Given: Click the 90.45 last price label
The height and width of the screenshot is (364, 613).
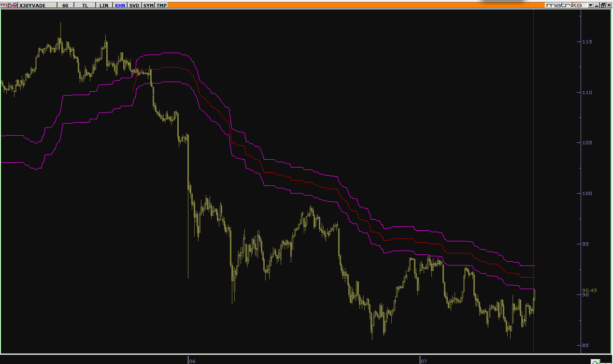Looking at the screenshot, I should coord(589,291).
